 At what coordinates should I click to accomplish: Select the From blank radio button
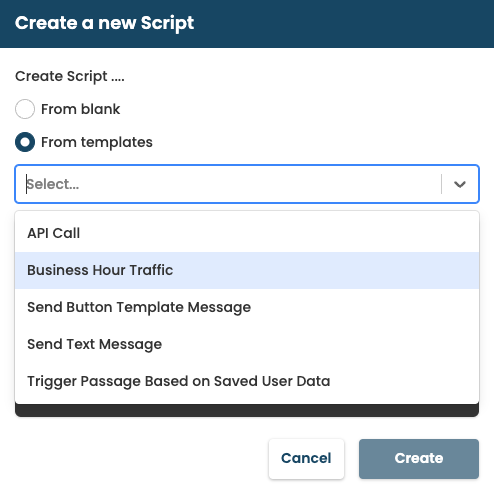point(25,109)
